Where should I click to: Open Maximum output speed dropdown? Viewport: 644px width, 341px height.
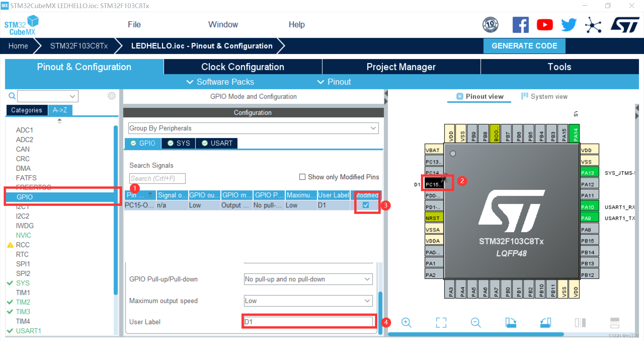[308, 301]
